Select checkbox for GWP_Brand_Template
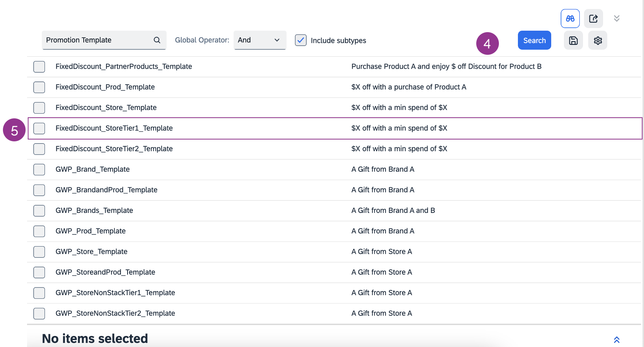644x347 pixels. coord(39,169)
